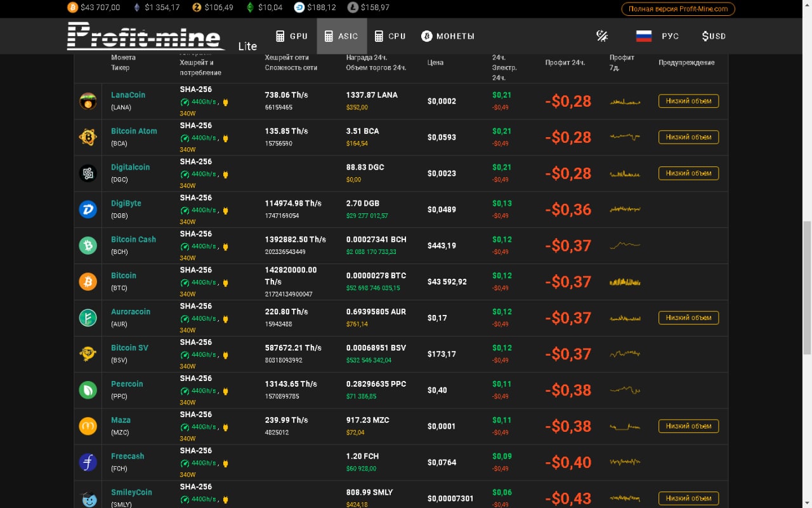Click Низкий объем warning in Bitcoin Atom row

(x=688, y=137)
